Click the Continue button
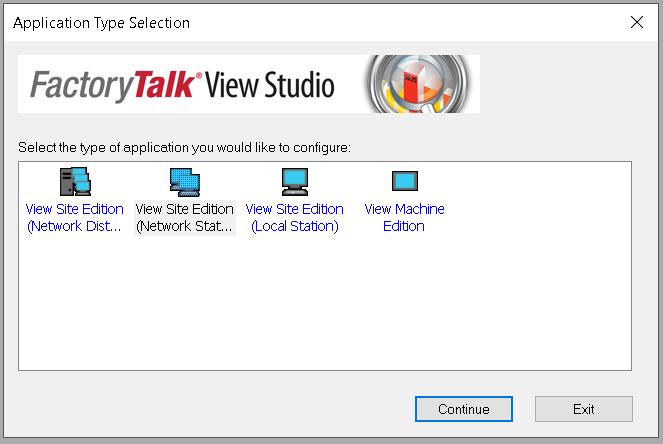This screenshot has height=444, width=663. 463,409
